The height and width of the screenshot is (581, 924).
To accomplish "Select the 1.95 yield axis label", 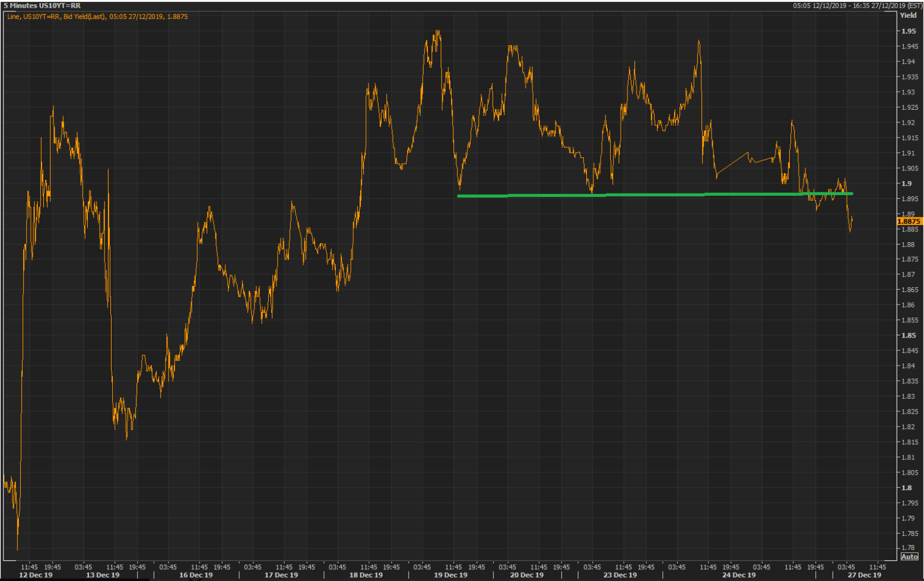I will coord(908,31).
